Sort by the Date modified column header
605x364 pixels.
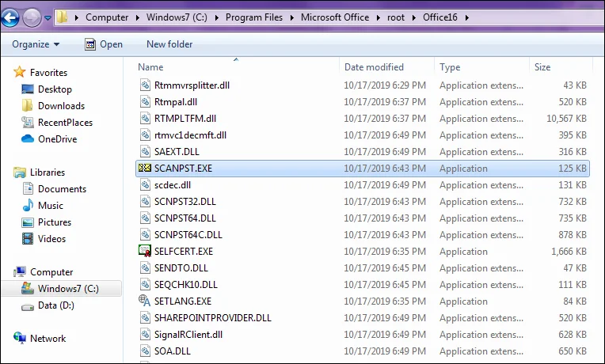pyautogui.click(x=374, y=67)
